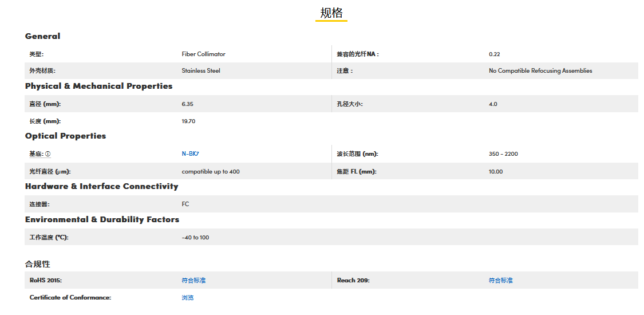Click the info icon beside 基底
The height and width of the screenshot is (315, 644).
48,154
